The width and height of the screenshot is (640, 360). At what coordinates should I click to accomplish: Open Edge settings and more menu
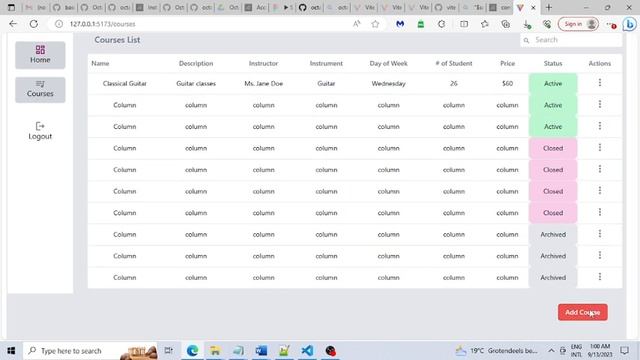pos(611,24)
